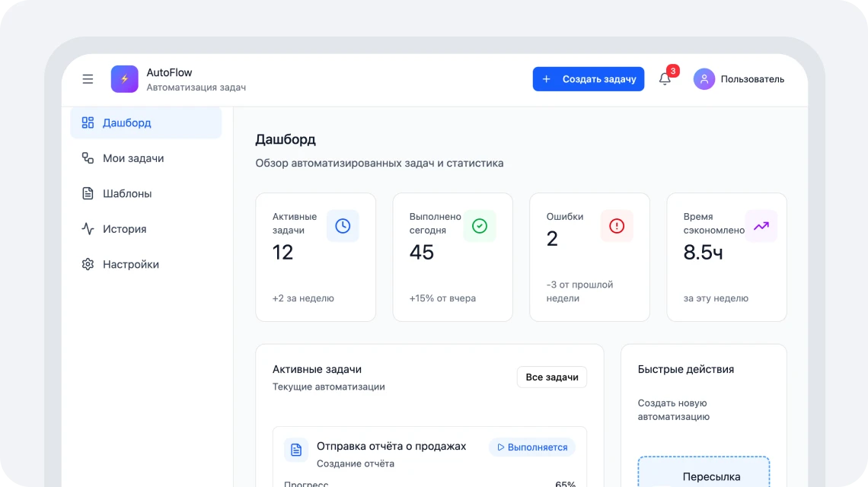Click the red alert icon on Ошибки

pos(617,226)
